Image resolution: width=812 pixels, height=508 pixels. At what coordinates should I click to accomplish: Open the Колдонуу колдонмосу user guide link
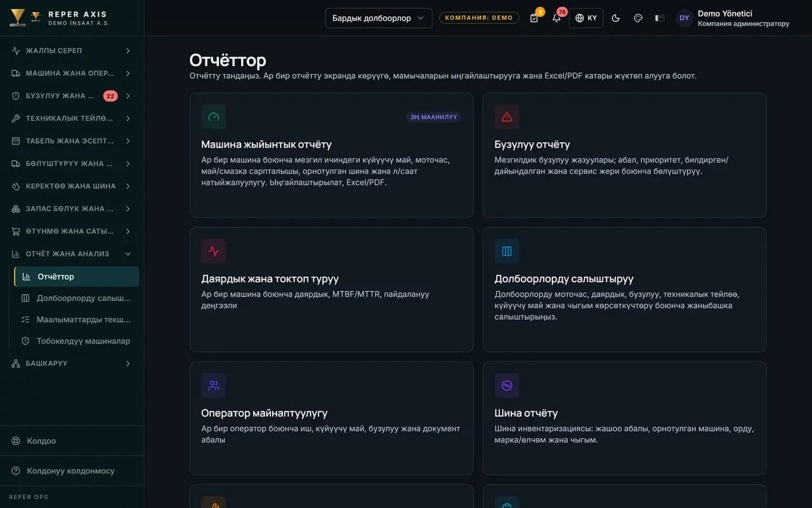coord(72,471)
